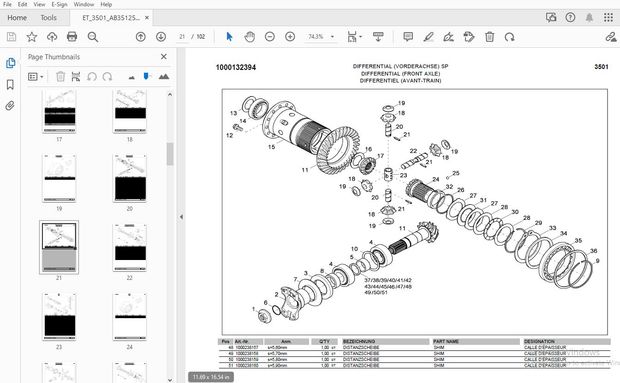Select page 24 thumbnail
Image resolution: width=620 pixels, height=383 pixels.
point(130,316)
